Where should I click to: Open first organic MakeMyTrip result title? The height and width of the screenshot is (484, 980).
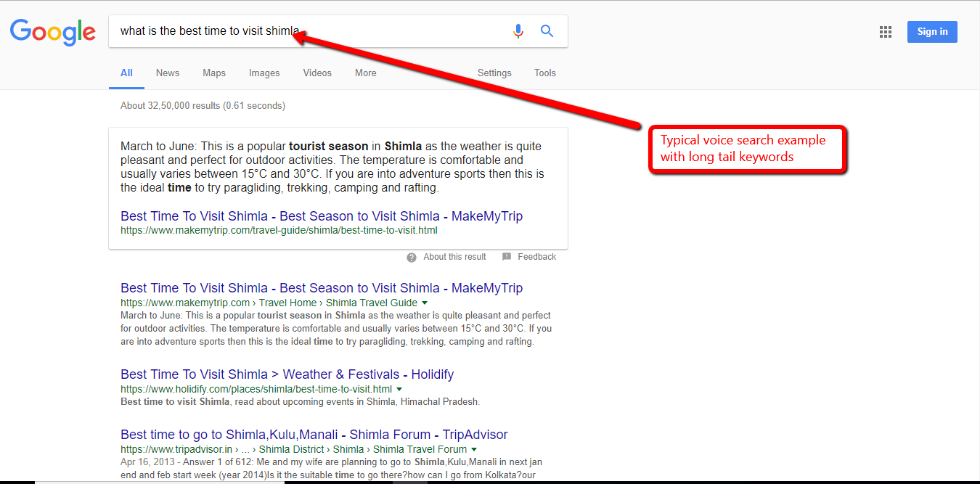(322, 288)
